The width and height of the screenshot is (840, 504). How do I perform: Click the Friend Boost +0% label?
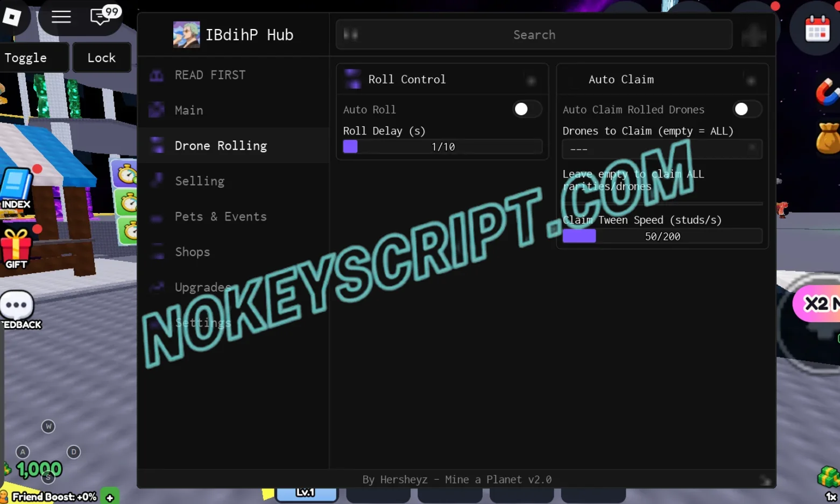pos(54,497)
